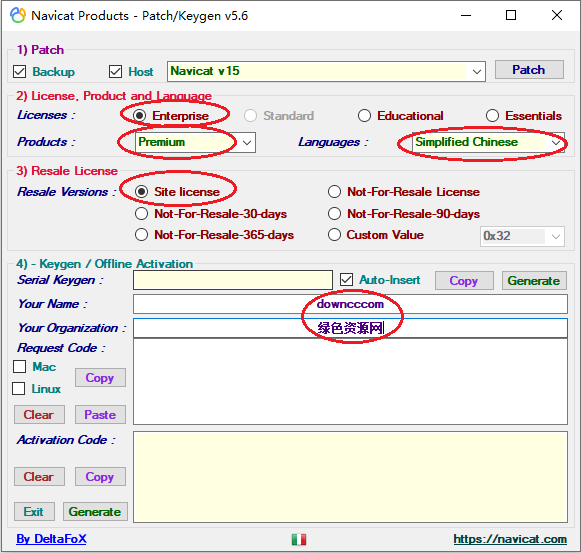Image resolution: width=581 pixels, height=553 pixels.
Task: Visit the https://navicat.com link
Action: point(510,539)
